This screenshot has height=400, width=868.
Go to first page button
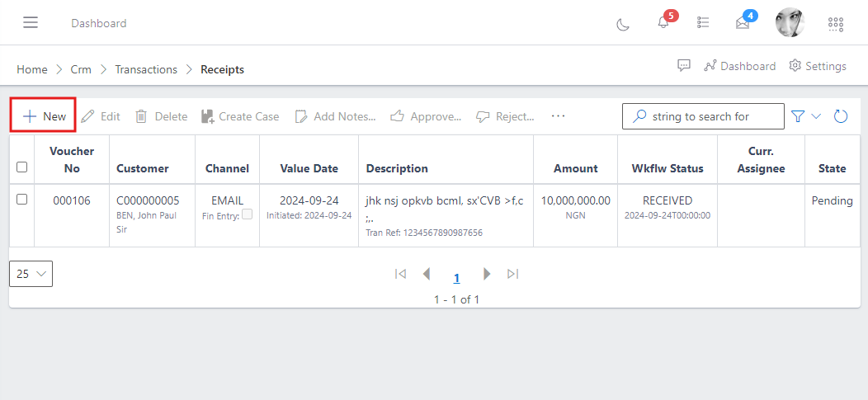coord(401,274)
